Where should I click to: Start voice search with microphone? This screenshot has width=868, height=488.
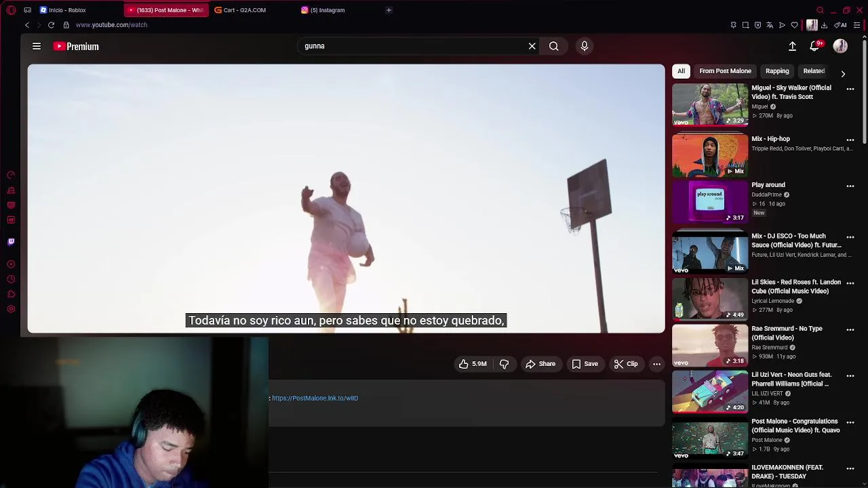pyautogui.click(x=585, y=46)
